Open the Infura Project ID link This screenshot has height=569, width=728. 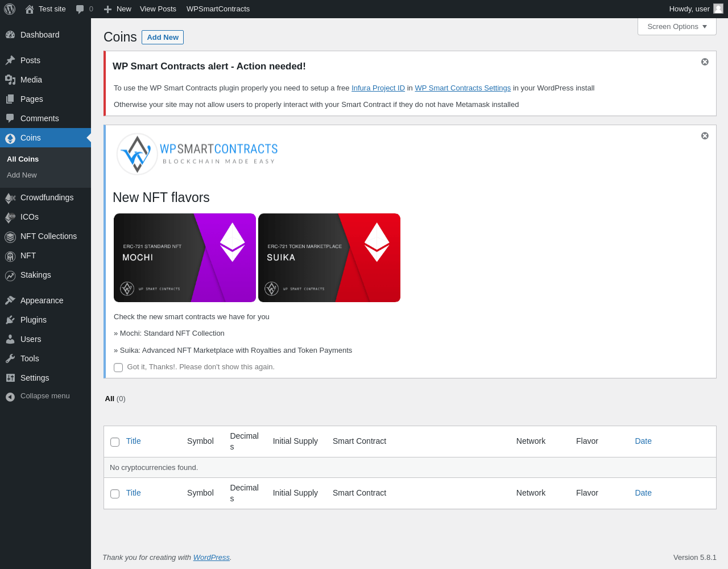point(378,88)
